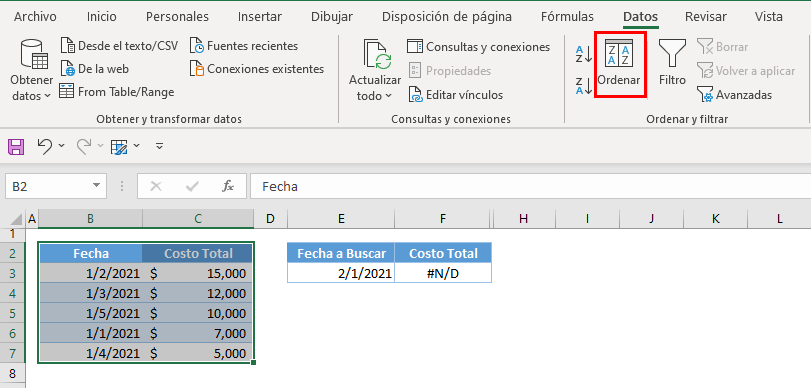Open dropdown beside the table quick icon
The image size is (811, 388).
pos(137,146)
